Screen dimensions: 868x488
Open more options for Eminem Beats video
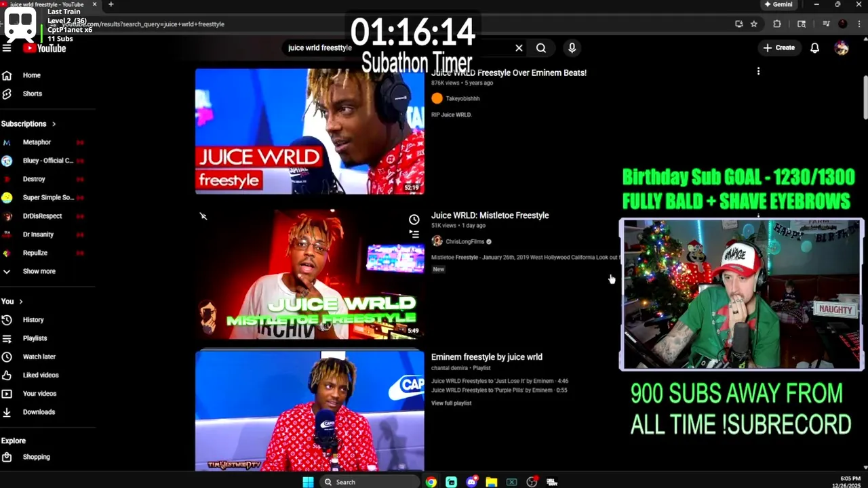758,71
